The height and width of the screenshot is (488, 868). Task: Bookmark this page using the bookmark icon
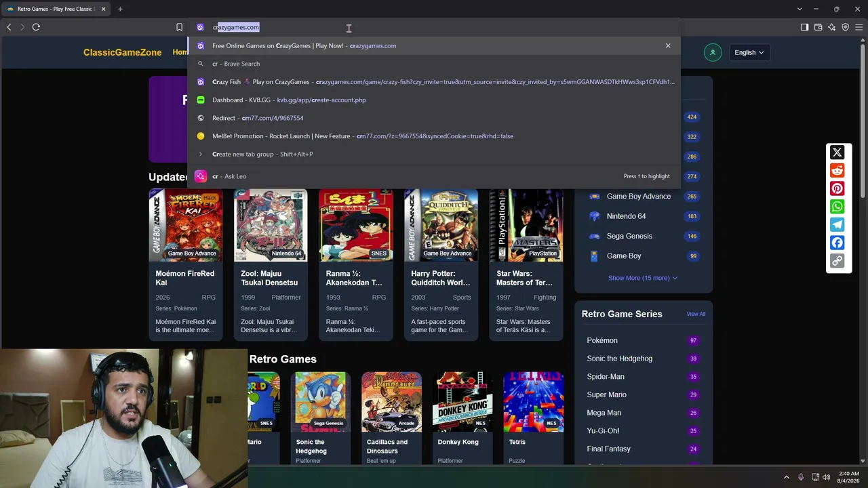tap(179, 27)
